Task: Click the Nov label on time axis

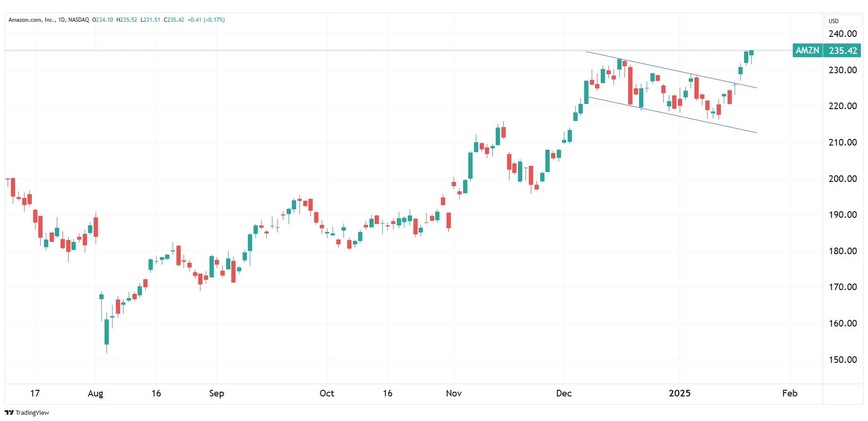Action: [454, 393]
